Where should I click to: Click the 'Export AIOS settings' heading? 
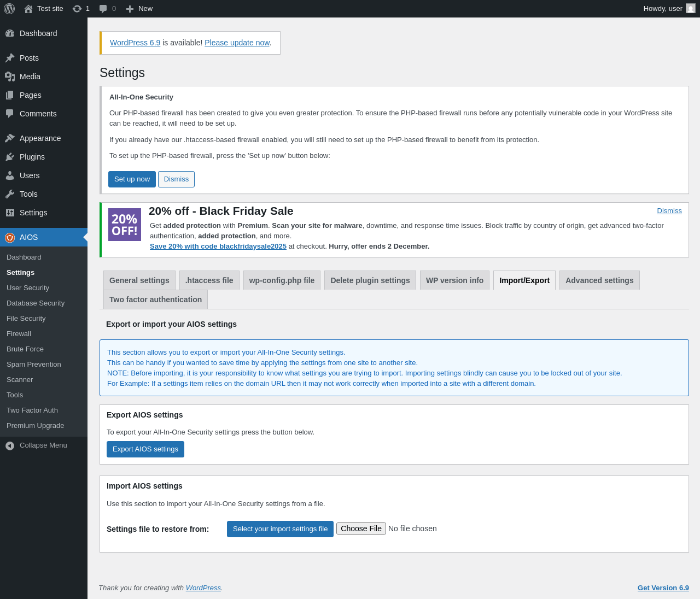[145, 415]
